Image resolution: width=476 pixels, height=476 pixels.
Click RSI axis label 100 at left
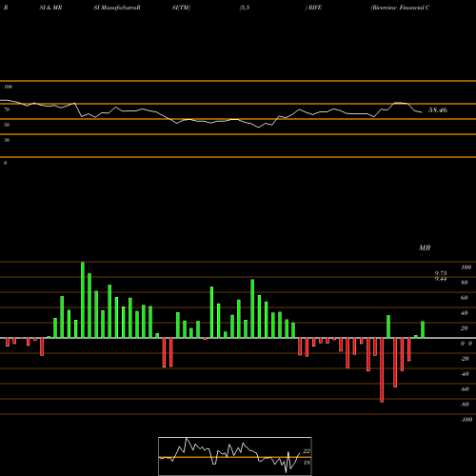coord(8,87)
